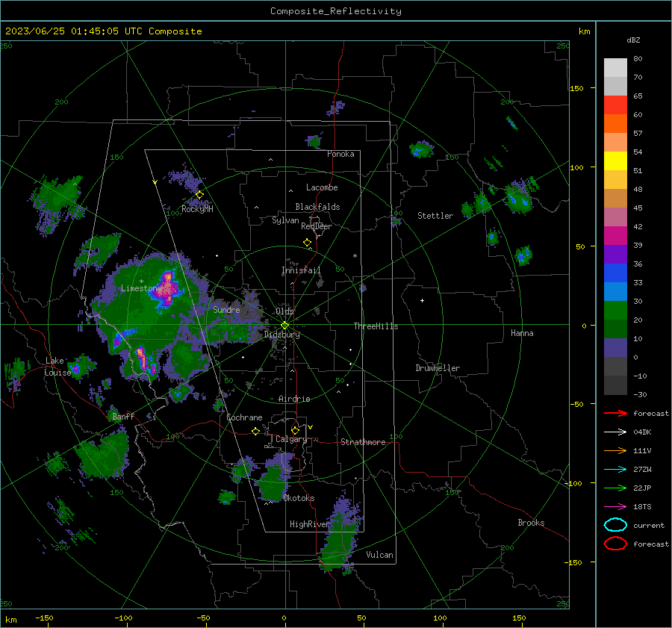
Task: Click light gray swatch between 80 and 70 dBZ
Action: (x=615, y=68)
